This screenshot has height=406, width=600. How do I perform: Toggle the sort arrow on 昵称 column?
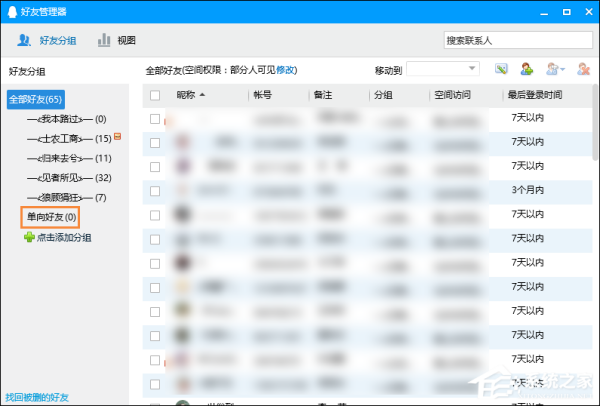pos(202,95)
